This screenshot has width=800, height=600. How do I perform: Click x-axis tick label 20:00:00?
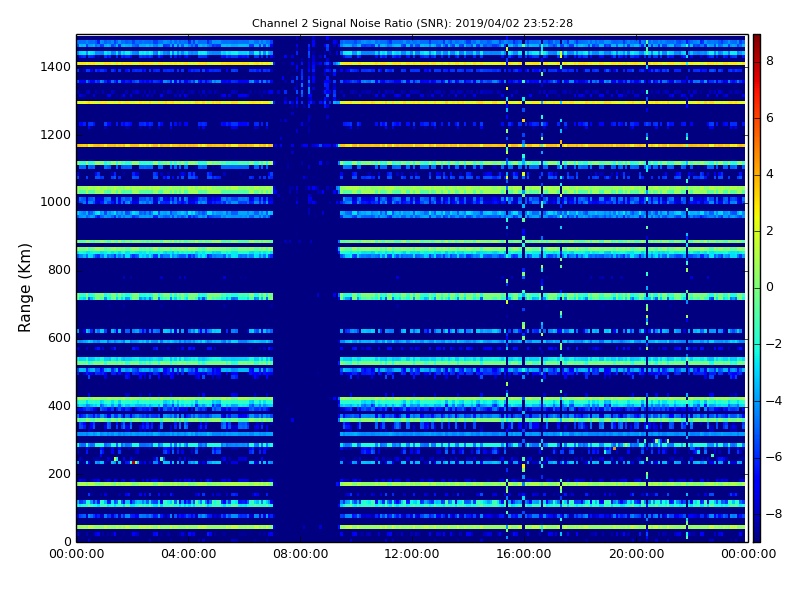coord(637,554)
